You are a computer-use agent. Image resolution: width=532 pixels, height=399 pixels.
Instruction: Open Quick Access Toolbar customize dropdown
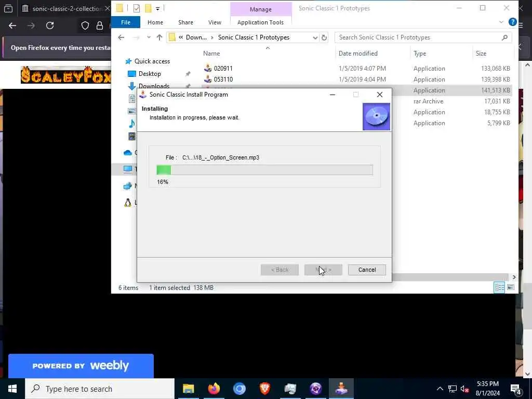[158, 8]
